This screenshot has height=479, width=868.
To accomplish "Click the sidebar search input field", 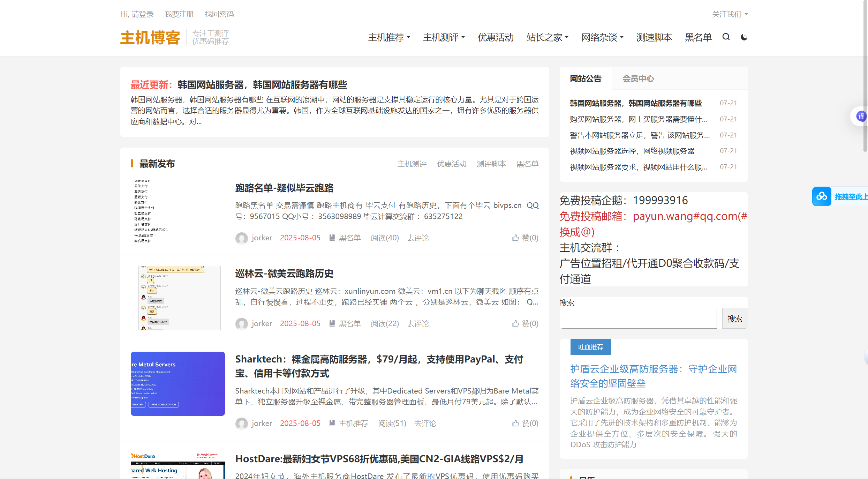I will [638, 318].
